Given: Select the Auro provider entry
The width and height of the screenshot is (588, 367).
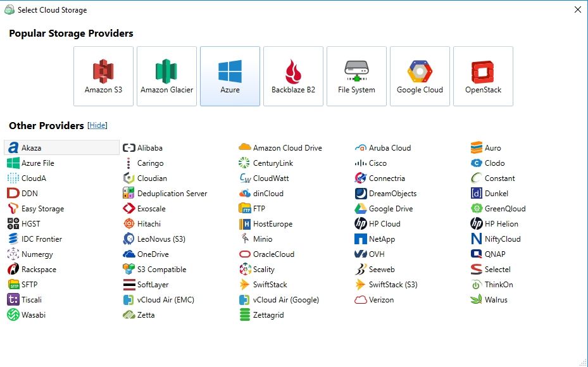Looking at the screenshot, I should coord(485,147).
